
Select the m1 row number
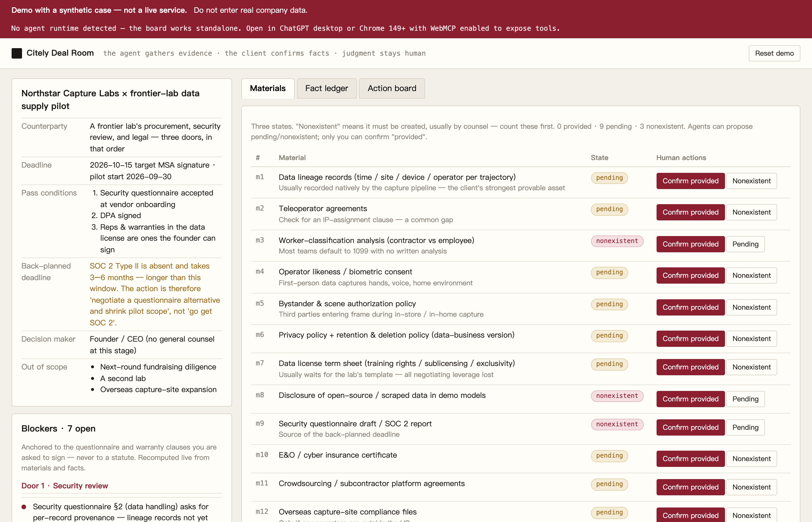point(260,177)
